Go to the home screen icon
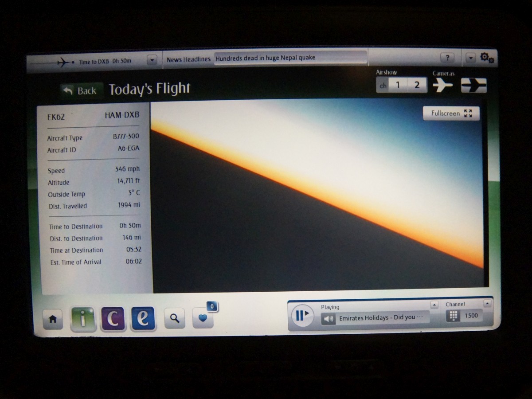532x399 pixels. tap(52, 319)
